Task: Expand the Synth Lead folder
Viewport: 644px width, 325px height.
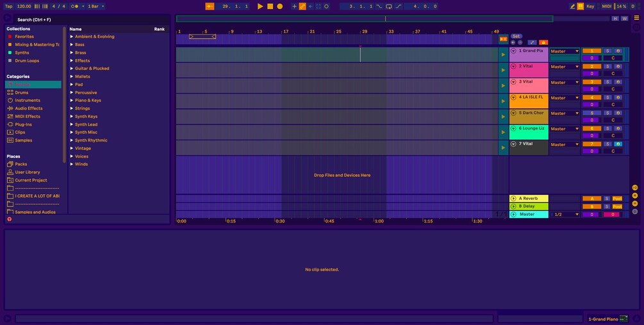Action: pyautogui.click(x=72, y=124)
